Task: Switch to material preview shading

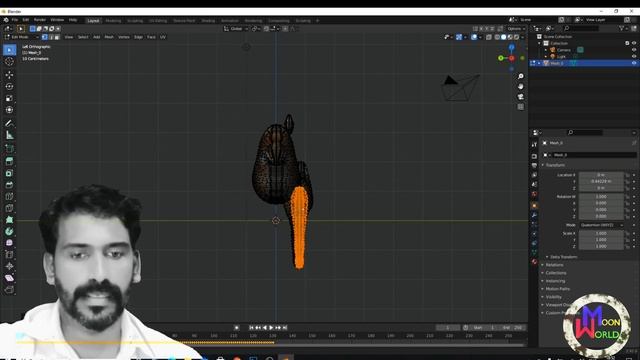Action: (x=510, y=37)
